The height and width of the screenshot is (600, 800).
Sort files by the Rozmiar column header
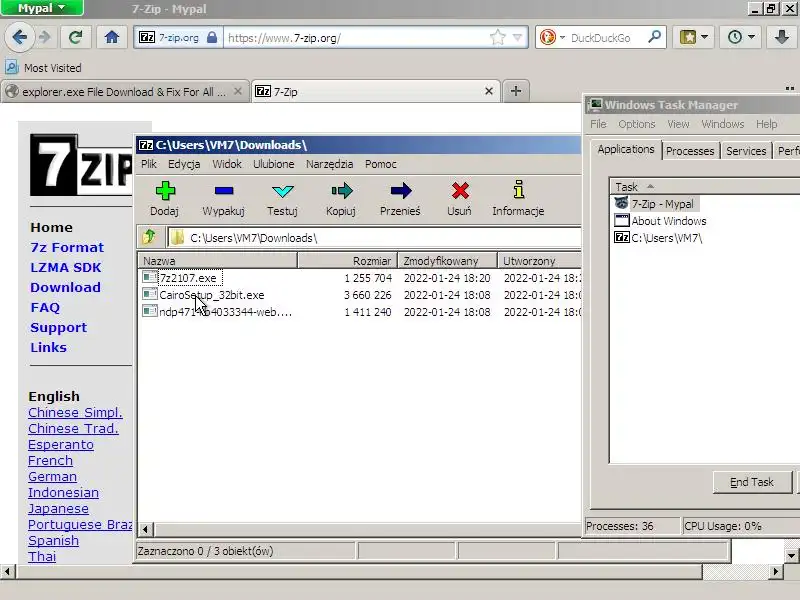pos(347,261)
